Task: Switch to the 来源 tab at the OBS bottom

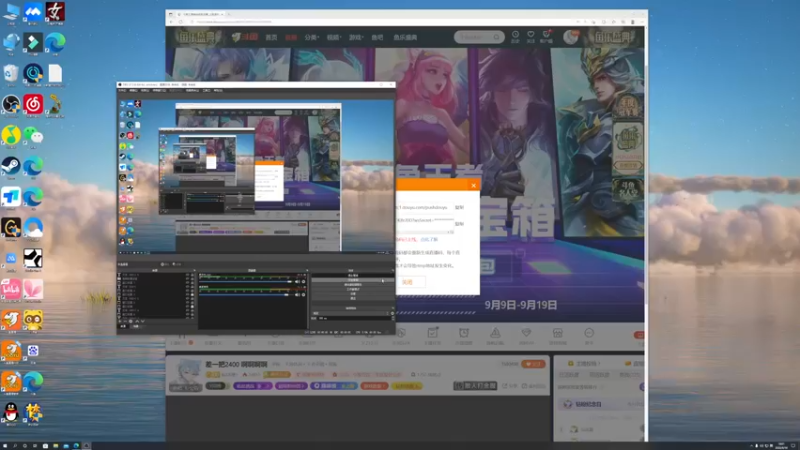Action: pos(123,327)
